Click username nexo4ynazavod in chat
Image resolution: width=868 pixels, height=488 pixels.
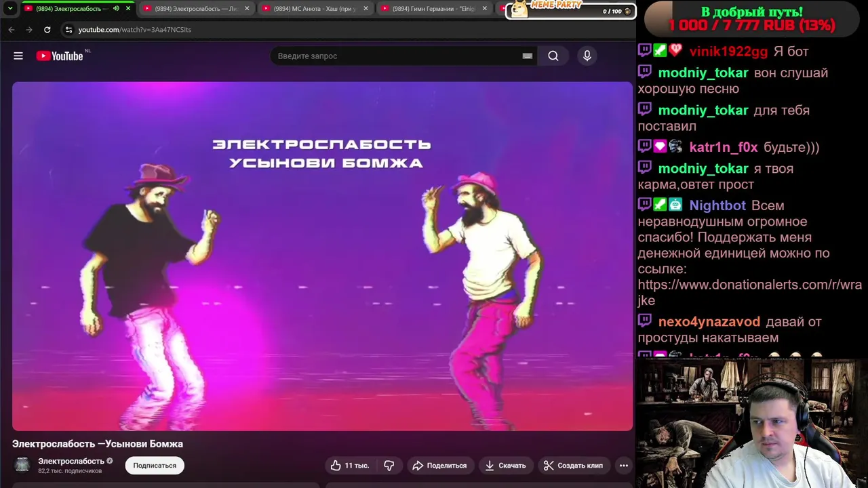tap(709, 322)
